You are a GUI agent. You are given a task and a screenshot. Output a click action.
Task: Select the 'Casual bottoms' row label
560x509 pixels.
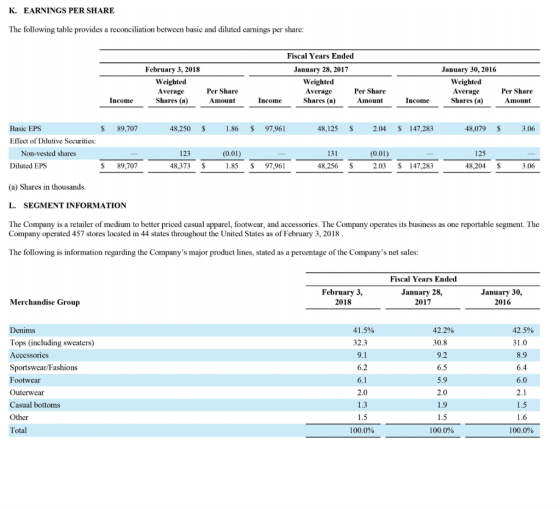tap(35, 405)
